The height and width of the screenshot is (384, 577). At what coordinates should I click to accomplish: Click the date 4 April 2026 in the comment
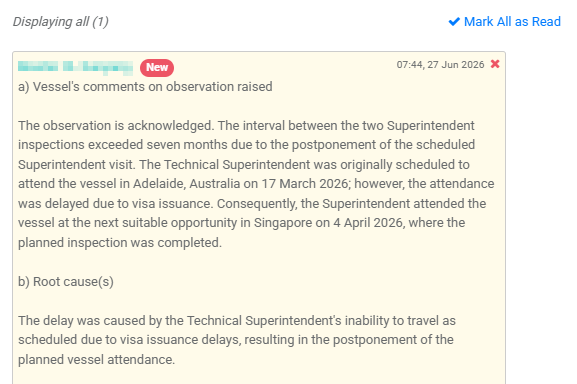coord(368,223)
